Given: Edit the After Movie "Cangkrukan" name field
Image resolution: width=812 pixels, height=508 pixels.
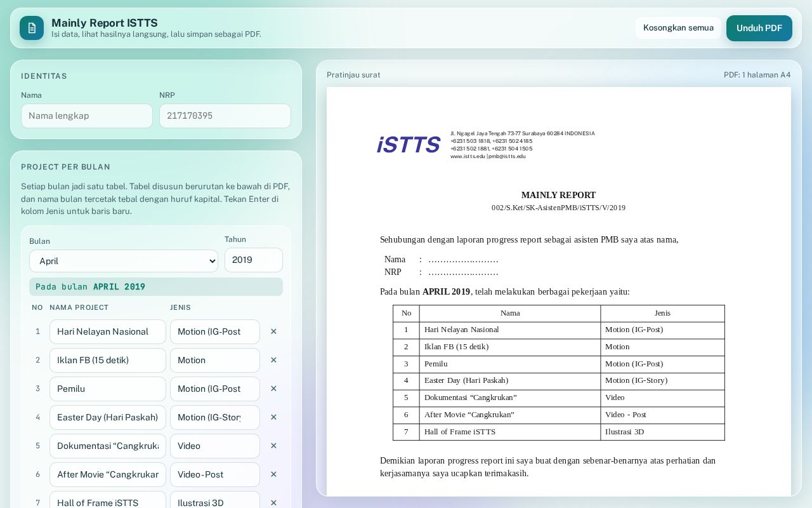Looking at the screenshot, I should (108, 474).
